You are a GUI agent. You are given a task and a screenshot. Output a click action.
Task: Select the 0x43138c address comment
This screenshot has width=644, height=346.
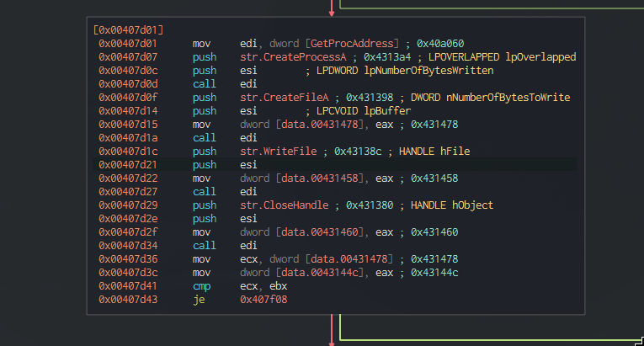point(358,152)
